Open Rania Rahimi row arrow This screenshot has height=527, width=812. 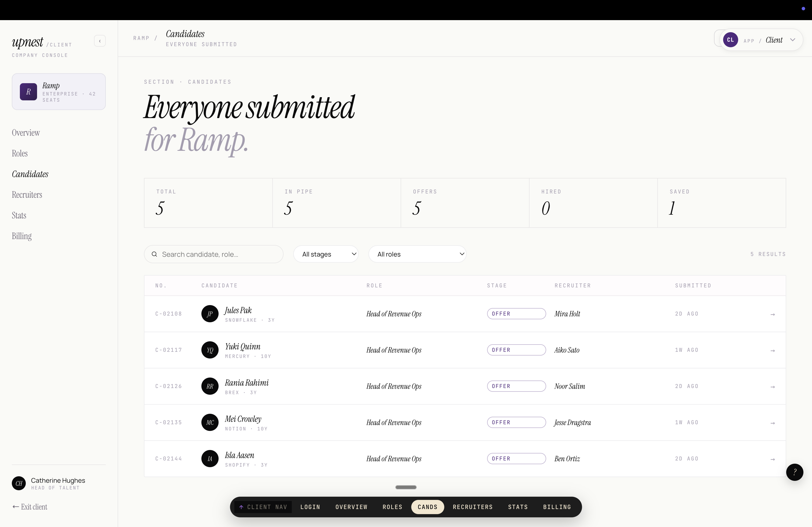[x=773, y=387]
